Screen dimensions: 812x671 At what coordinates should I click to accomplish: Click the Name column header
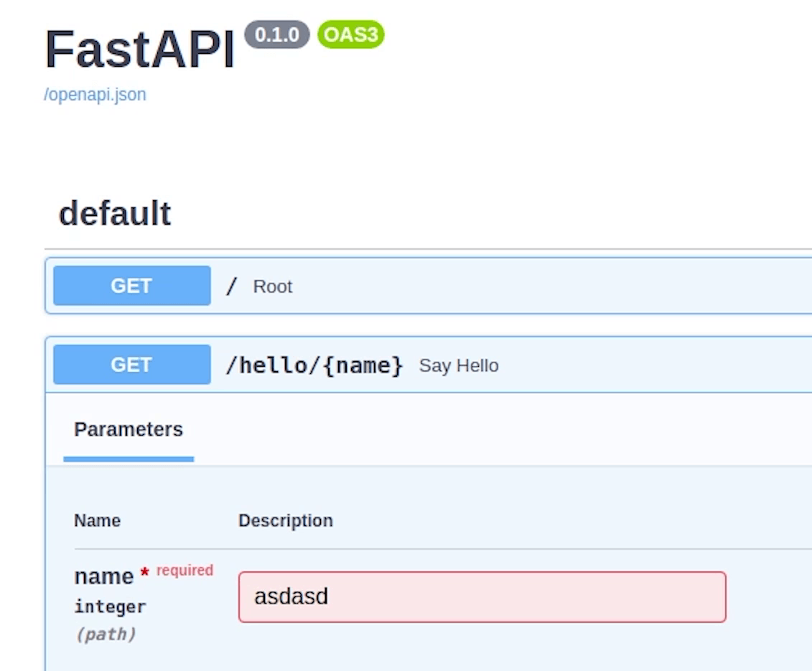(x=97, y=520)
